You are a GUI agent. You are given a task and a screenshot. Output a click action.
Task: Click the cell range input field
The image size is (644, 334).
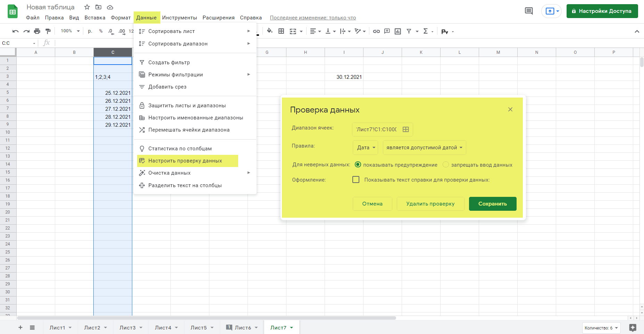[382, 129]
